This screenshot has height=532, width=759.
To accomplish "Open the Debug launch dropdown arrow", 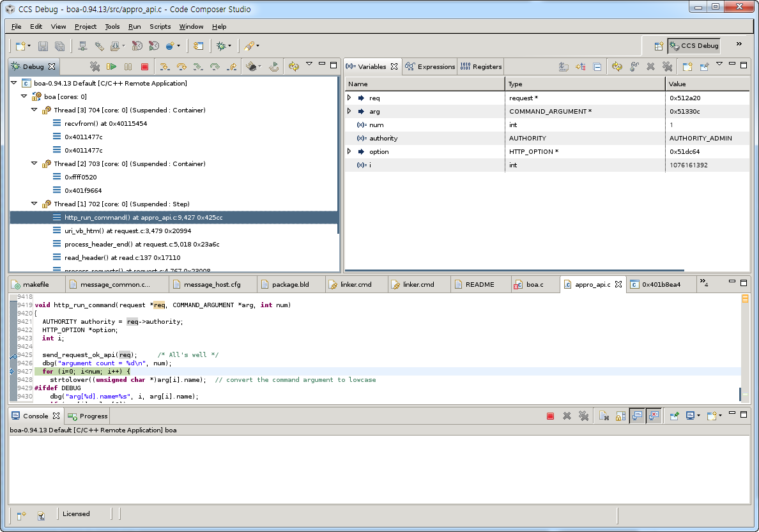I will [x=229, y=46].
